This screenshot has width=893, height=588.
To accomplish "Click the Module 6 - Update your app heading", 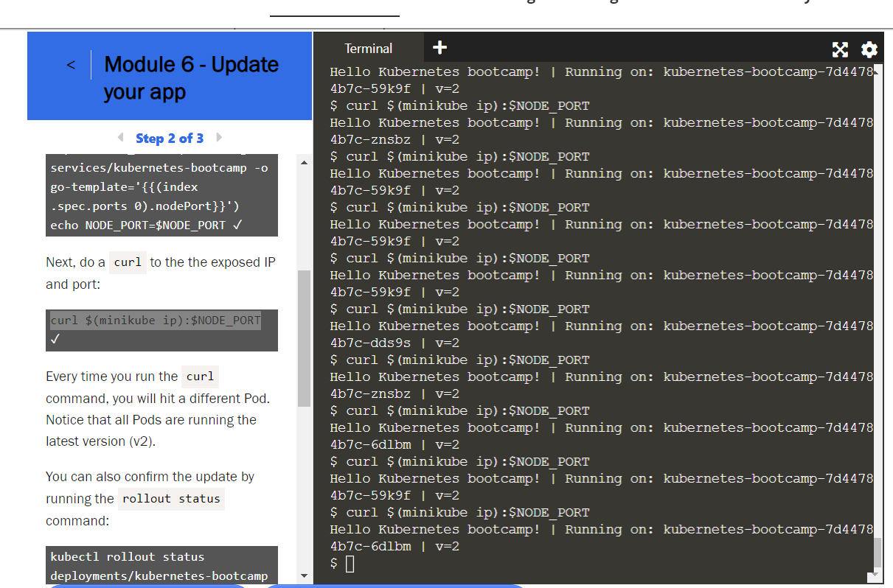I will point(191,78).
